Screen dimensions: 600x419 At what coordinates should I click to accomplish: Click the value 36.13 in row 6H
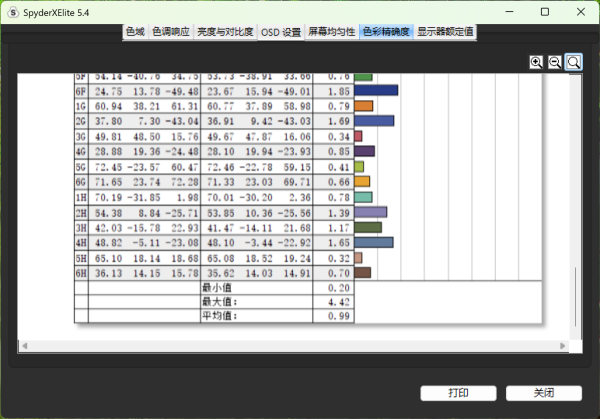(108, 274)
